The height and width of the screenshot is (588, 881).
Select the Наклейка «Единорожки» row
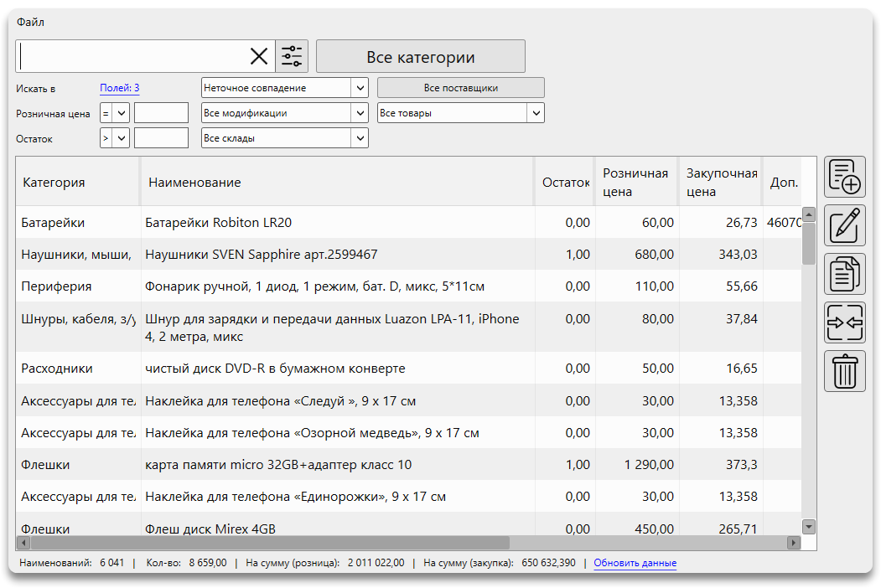[408, 497]
